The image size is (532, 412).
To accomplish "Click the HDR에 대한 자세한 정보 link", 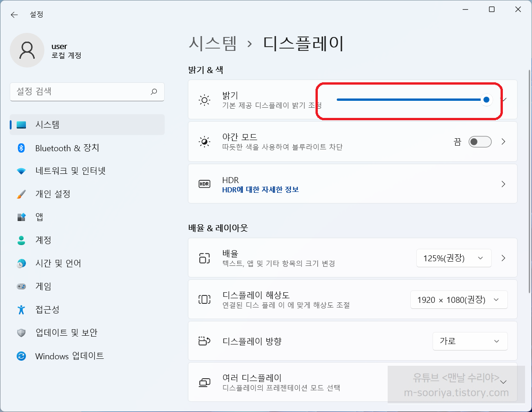I will tap(260, 190).
